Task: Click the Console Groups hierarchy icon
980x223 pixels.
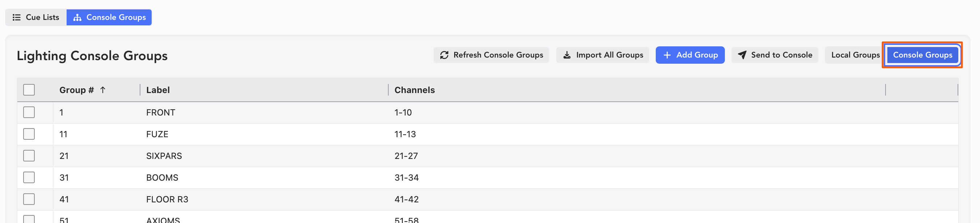Action: (77, 17)
